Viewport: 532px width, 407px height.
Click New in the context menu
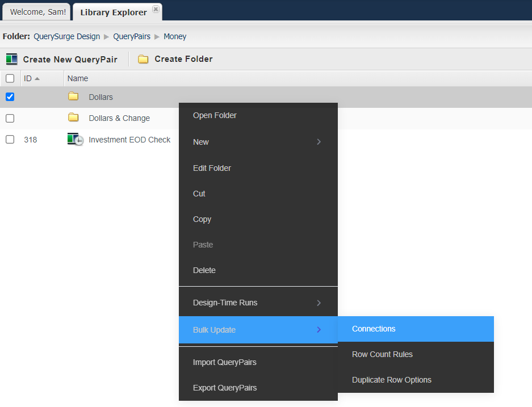[x=201, y=142]
